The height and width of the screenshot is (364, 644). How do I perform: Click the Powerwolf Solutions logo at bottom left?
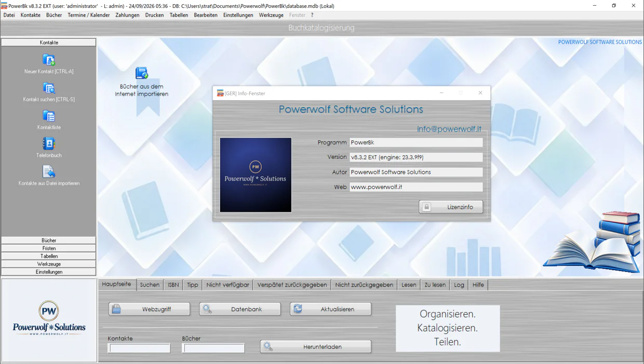click(x=49, y=318)
